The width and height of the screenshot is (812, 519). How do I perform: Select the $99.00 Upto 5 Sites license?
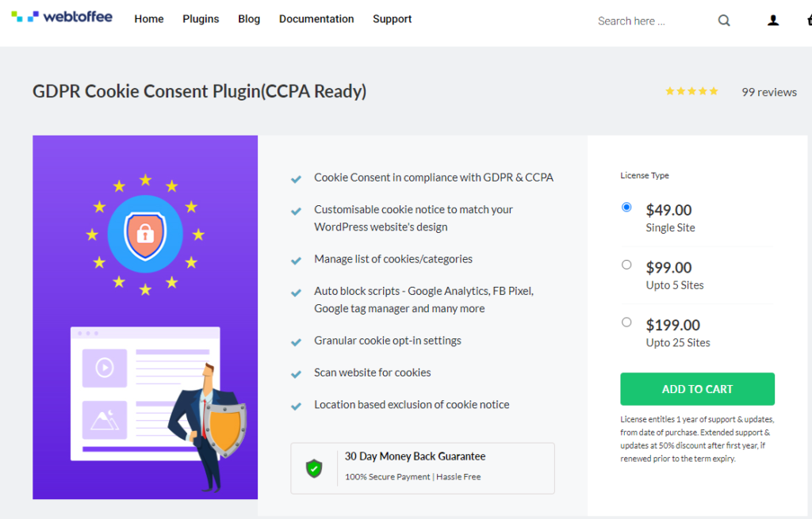[626, 265]
